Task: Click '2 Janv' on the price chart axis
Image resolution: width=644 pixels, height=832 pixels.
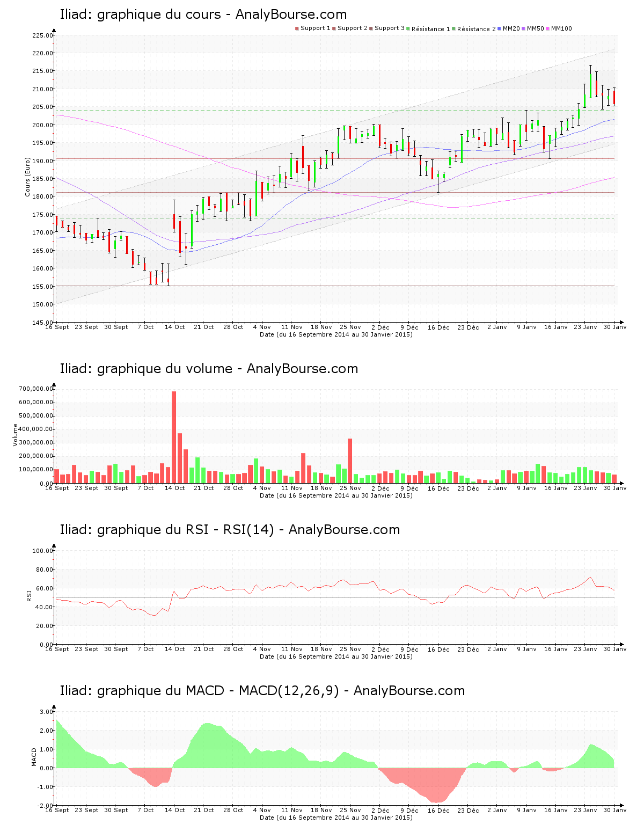Action: pos(497,327)
